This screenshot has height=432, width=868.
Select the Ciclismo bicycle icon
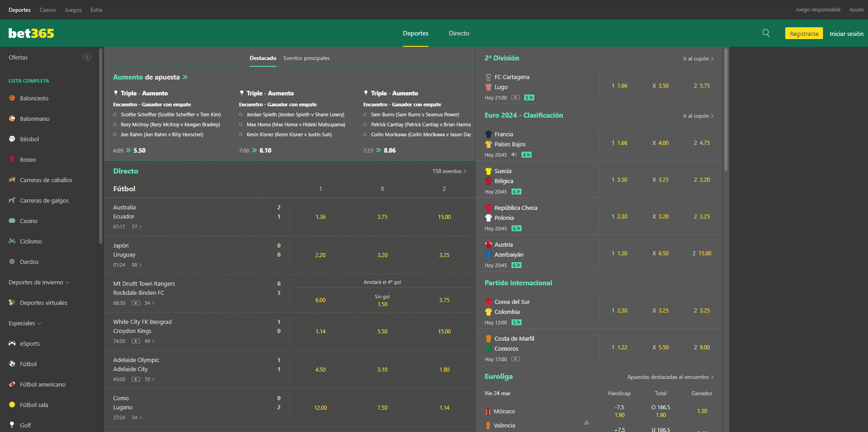(x=12, y=241)
